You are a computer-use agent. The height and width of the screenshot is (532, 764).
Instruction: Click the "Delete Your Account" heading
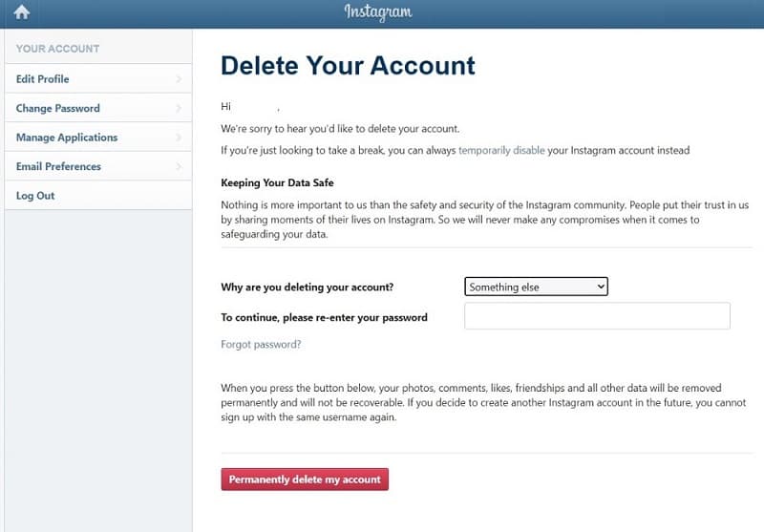[x=348, y=65]
